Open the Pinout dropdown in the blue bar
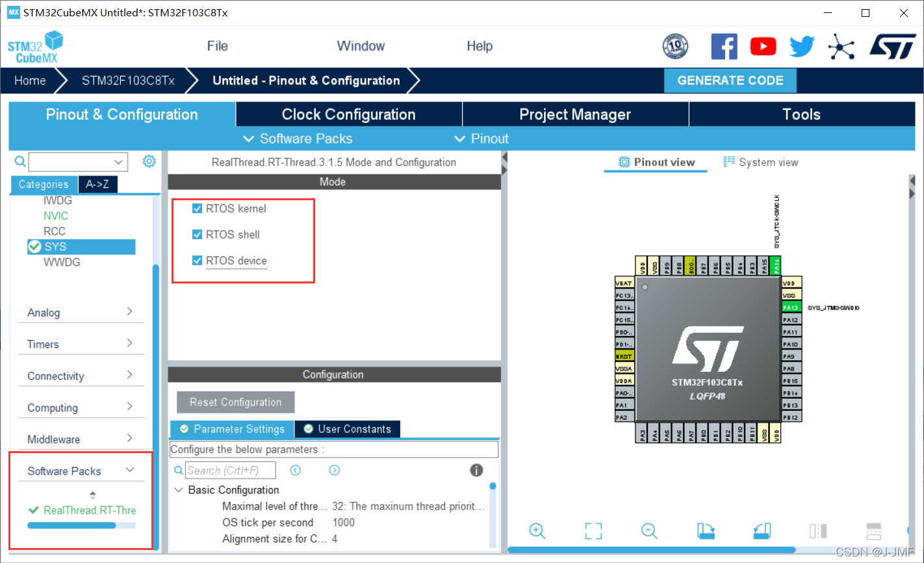Image resolution: width=924 pixels, height=563 pixels. [481, 138]
